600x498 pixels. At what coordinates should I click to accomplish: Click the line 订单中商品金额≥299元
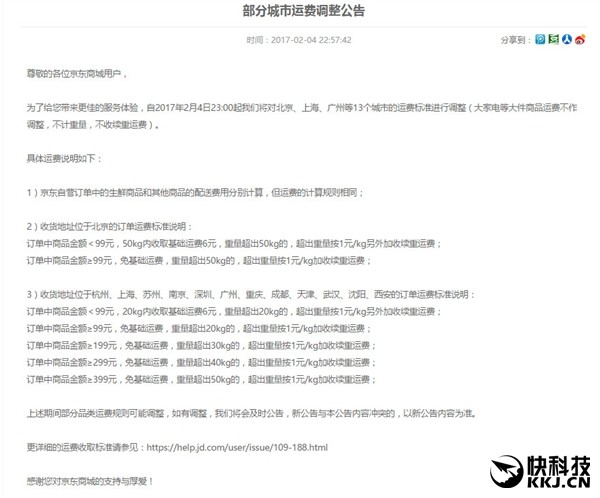[x=201, y=362]
